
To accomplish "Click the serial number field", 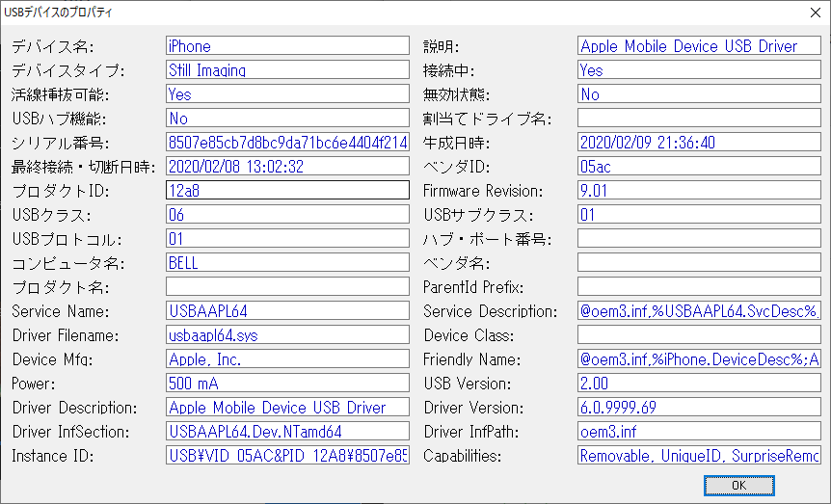I will click(x=287, y=142).
